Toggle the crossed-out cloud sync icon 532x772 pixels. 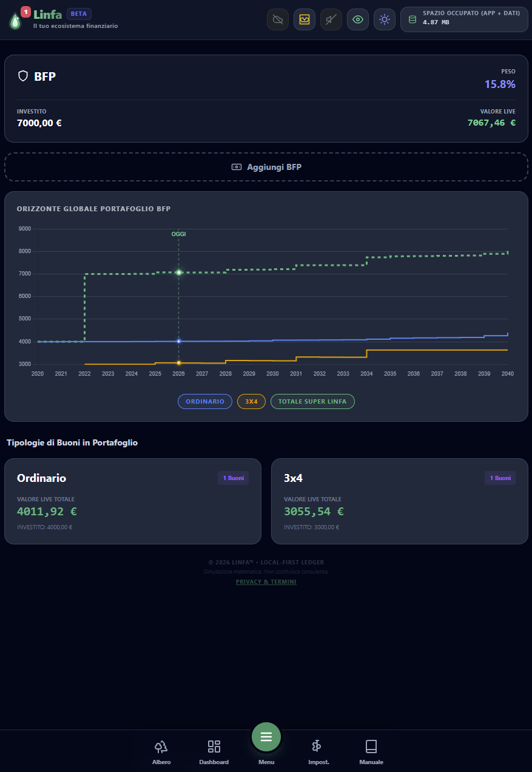[x=278, y=19]
